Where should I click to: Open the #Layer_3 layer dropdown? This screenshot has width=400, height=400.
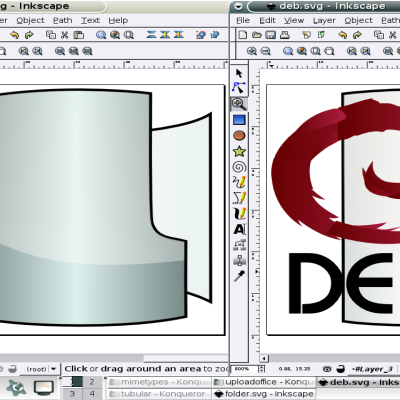pos(373,369)
